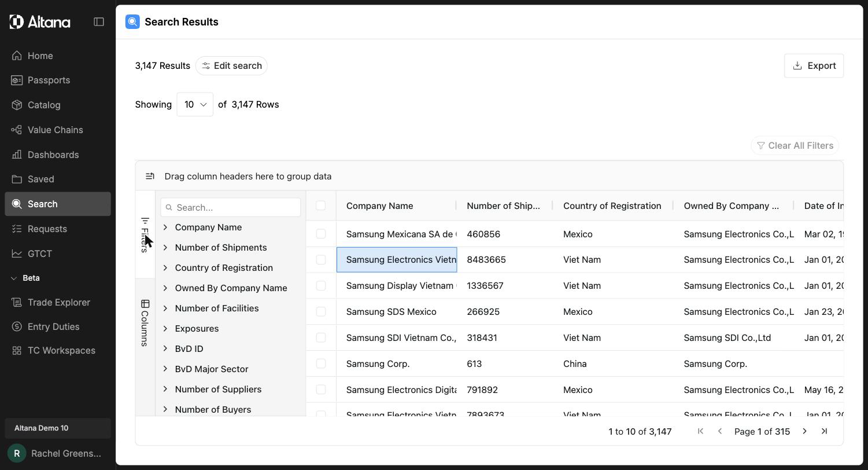The image size is (868, 470).
Task: Click the Entry Duties icon
Action: [17, 326]
